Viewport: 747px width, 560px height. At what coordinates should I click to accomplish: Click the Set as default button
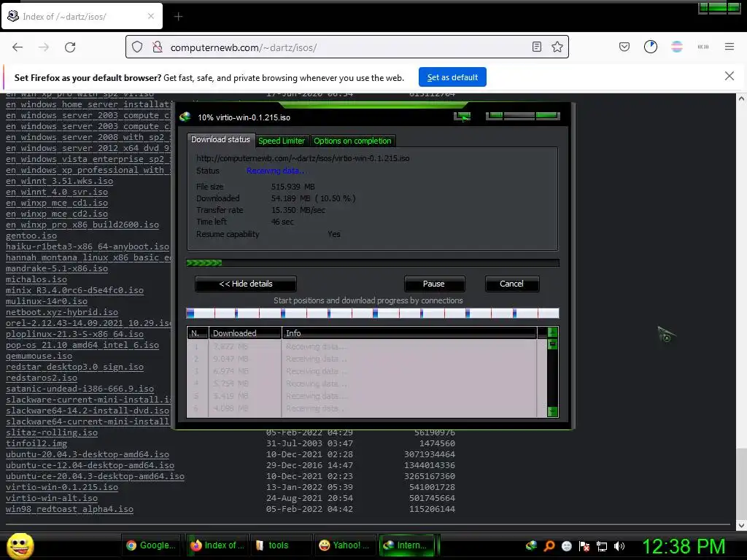452,77
